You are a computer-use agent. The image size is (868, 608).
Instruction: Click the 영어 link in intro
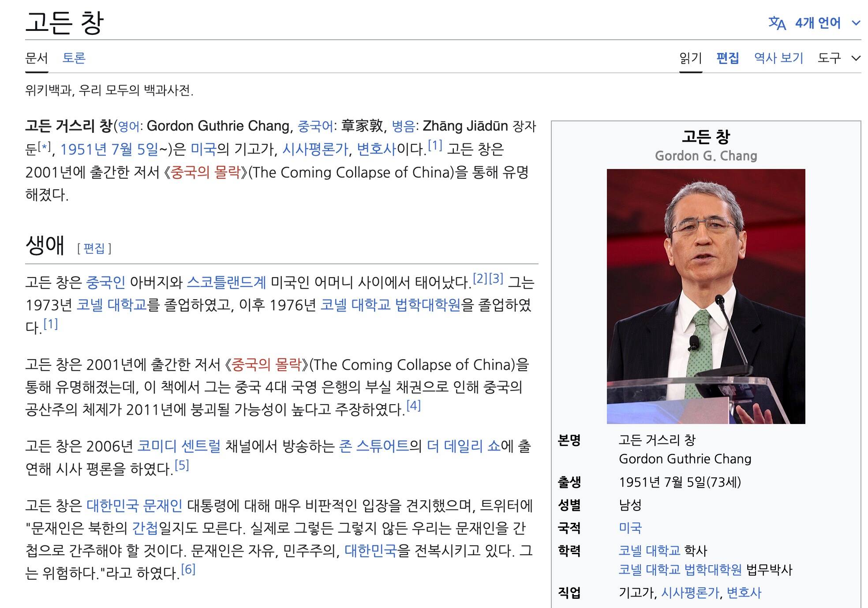(x=128, y=127)
